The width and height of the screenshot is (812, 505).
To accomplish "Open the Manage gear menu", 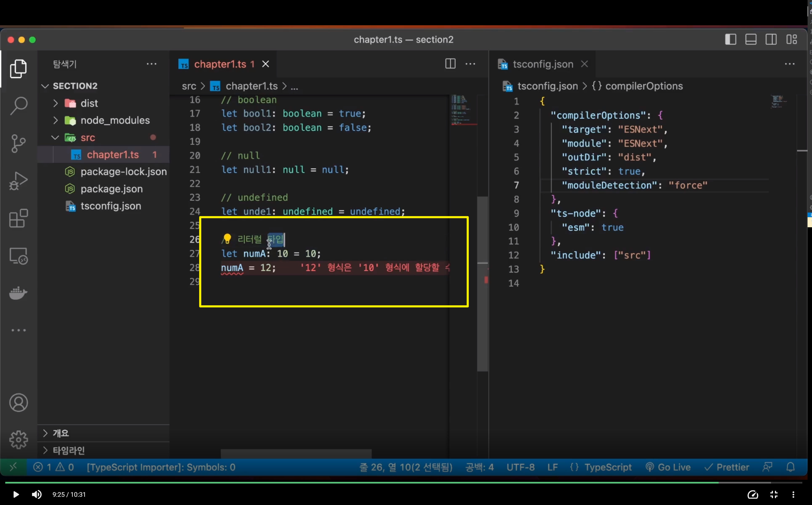I will point(18,440).
